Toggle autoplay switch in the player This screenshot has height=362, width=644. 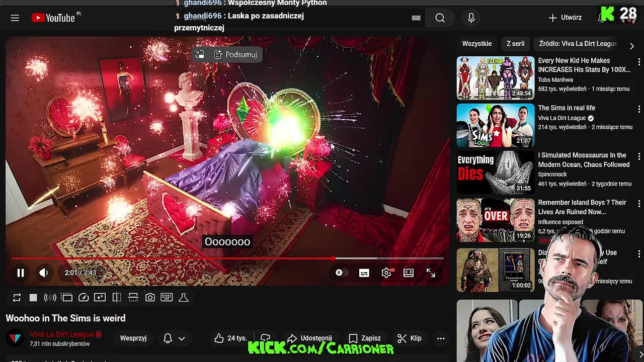point(341,273)
